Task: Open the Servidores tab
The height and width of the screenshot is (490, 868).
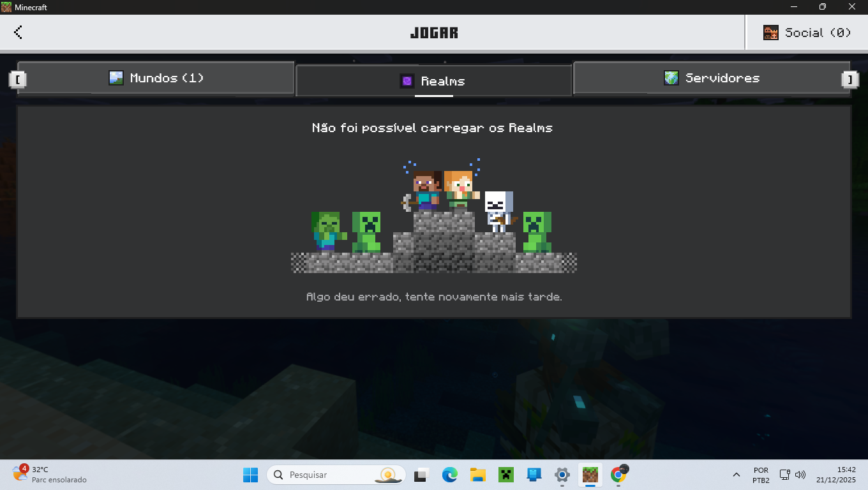Action: pyautogui.click(x=712, y=78)
